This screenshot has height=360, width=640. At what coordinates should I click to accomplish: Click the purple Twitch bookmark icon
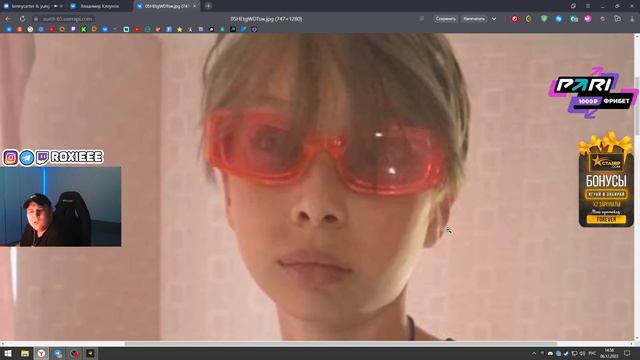(73, 29)
